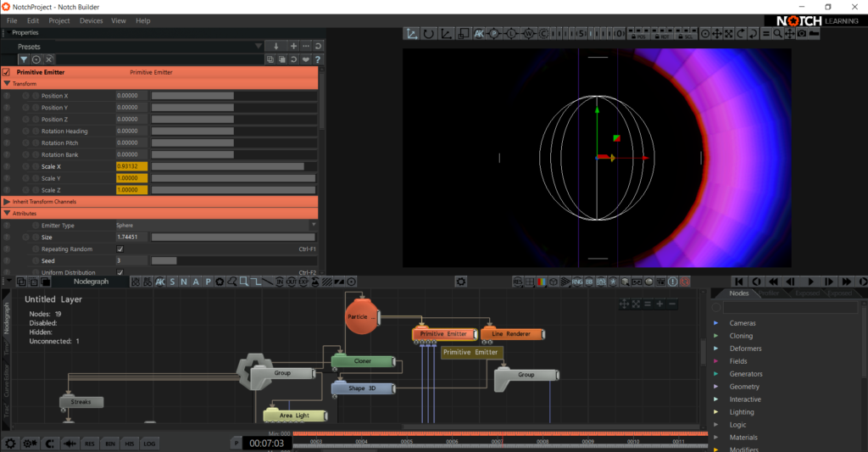The image size is (868, 452).
Task: Click the W world space icon
Action: coord(528,34)
